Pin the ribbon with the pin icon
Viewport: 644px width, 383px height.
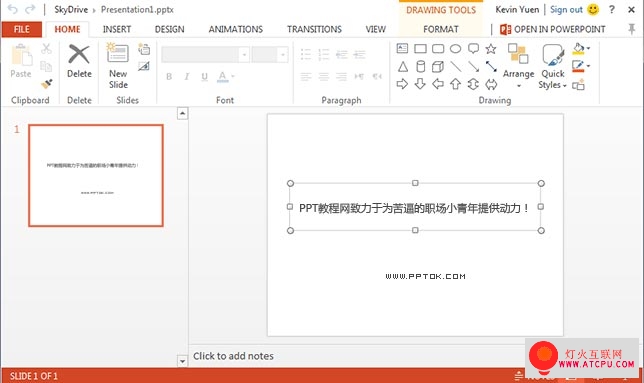(631, 29)
